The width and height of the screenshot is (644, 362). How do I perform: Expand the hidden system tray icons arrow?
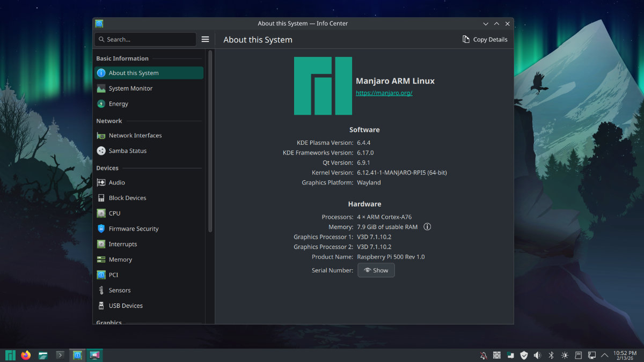coord(605,355)
